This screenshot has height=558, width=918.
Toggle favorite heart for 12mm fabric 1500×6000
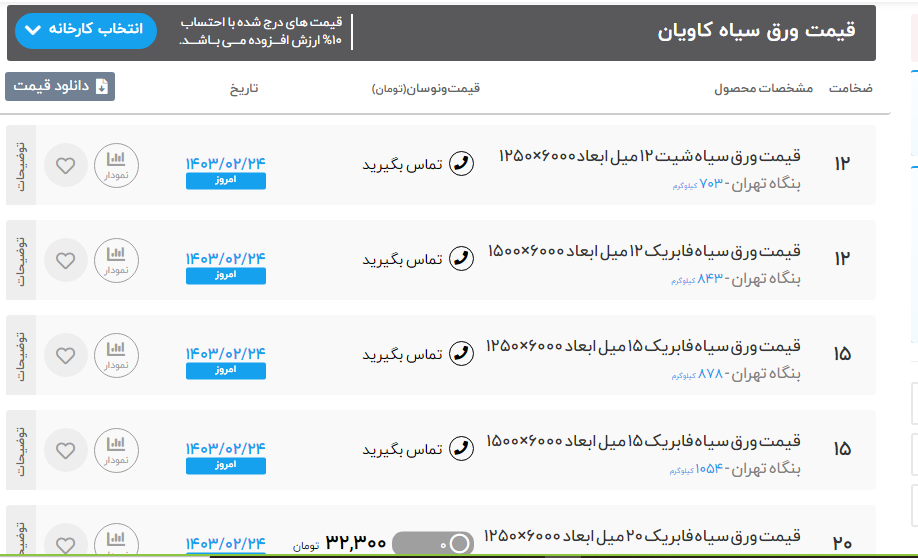click(66, 260)
